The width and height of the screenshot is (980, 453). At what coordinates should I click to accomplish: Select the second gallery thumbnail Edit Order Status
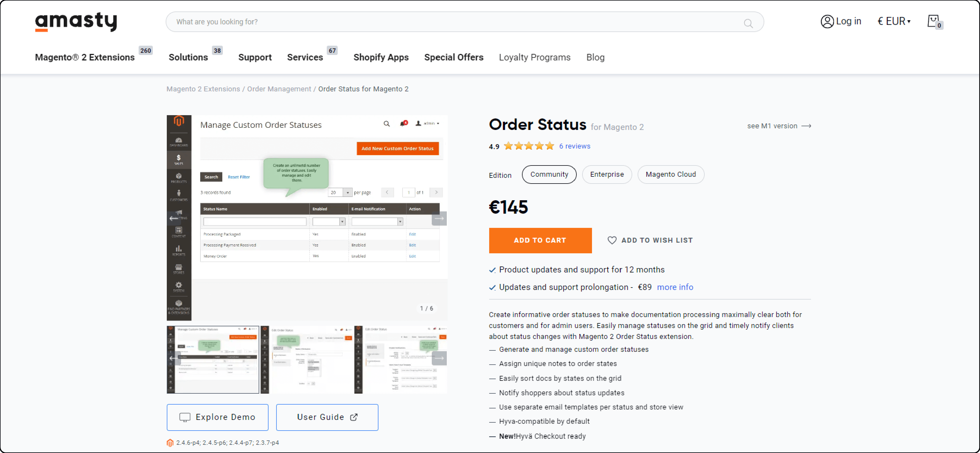(x=307, y=359)
